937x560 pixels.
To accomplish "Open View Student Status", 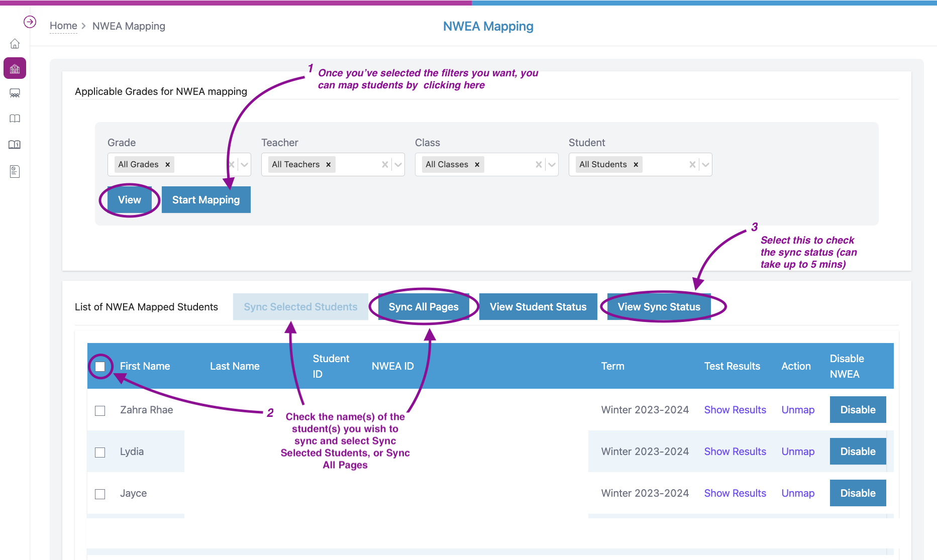I will pos(538,307).
